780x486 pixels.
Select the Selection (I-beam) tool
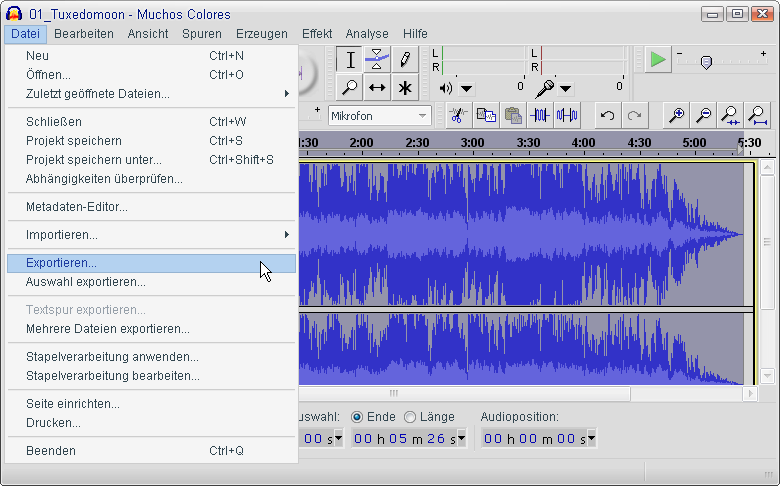click(350, 60)
